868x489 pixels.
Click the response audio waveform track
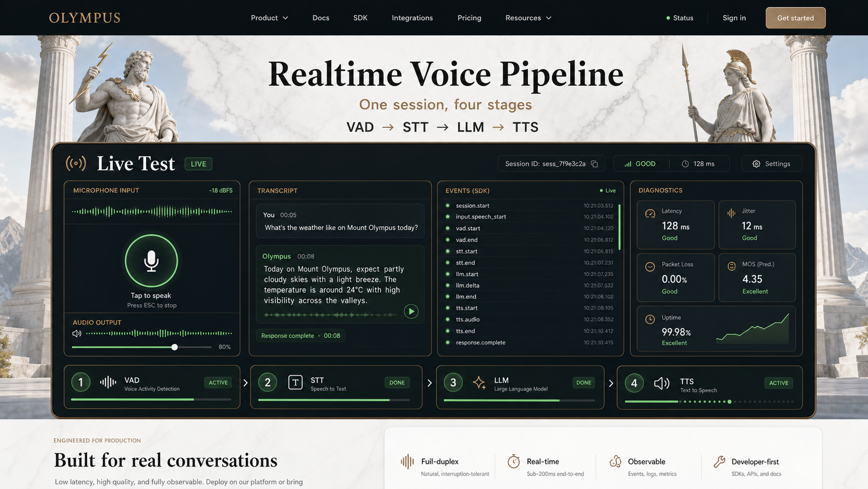click(331, 314)
